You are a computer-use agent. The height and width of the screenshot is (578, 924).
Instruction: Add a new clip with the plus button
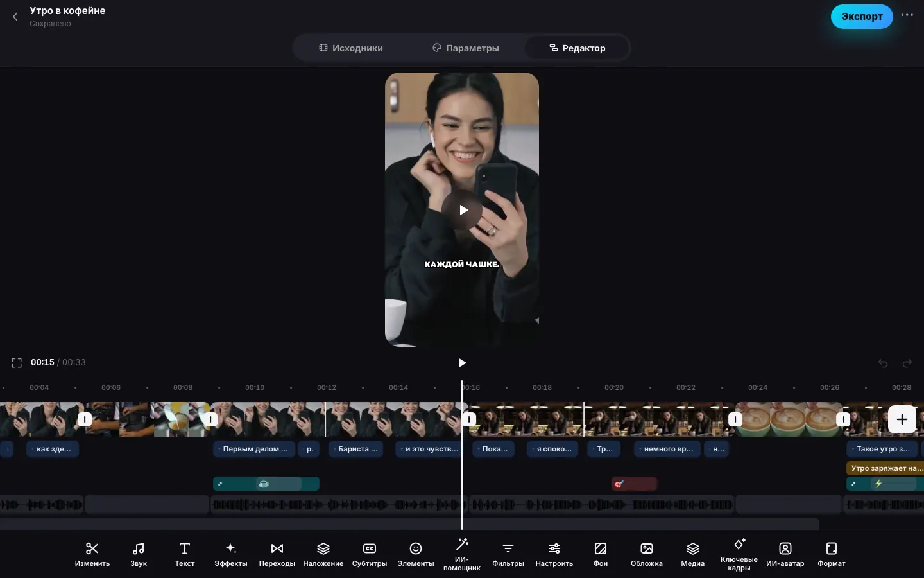click(902, 419)
